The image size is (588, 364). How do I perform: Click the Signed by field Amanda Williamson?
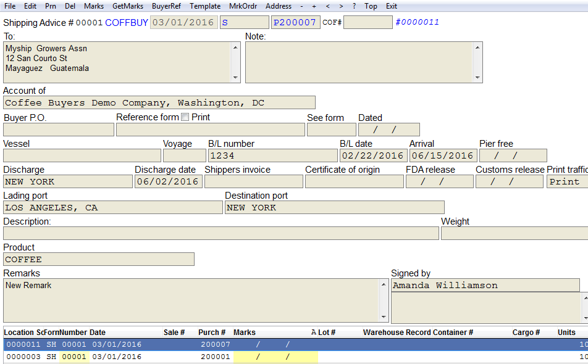[x=485, y=286]
